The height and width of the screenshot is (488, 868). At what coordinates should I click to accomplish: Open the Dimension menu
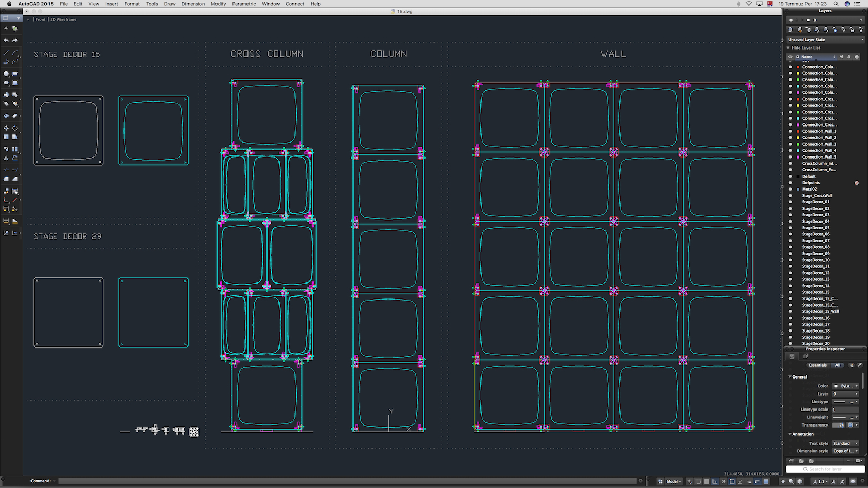193,4
